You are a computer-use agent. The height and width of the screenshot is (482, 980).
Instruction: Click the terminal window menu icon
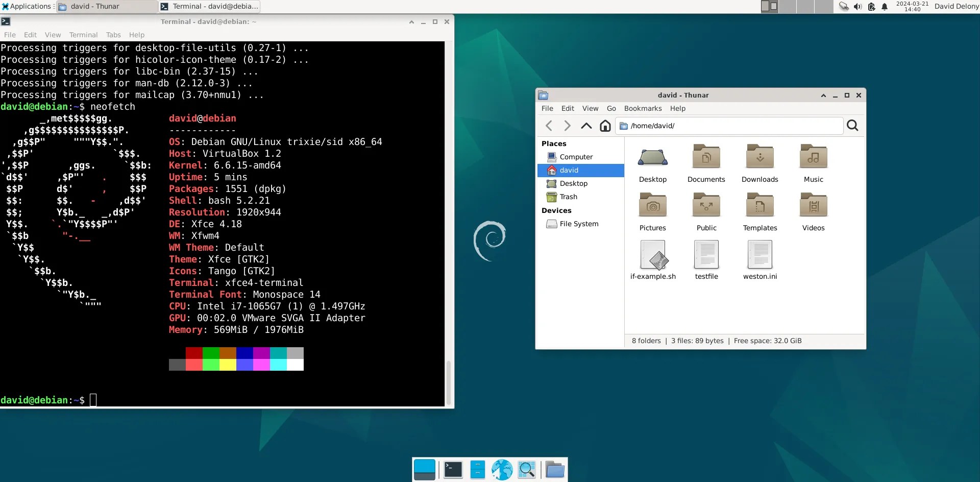coord(6,21)
